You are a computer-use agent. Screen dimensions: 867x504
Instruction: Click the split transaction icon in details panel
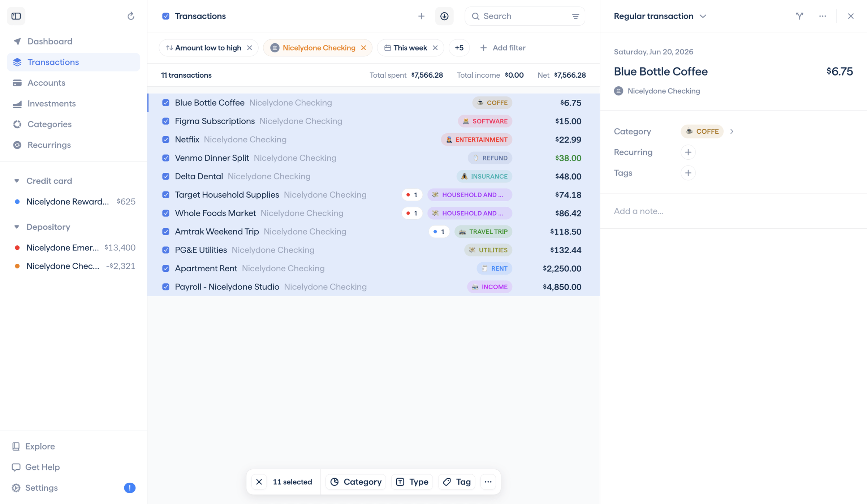point(799,16)
